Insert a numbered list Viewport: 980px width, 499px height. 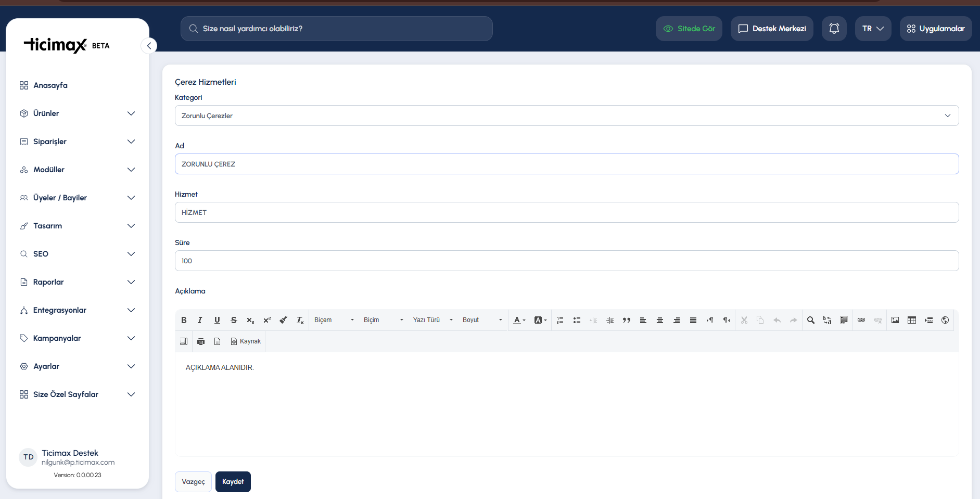[x=560, y=320]
